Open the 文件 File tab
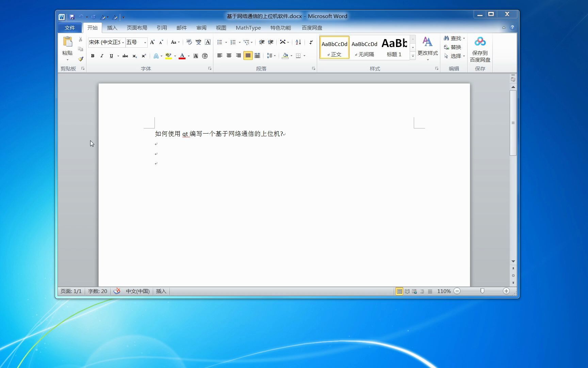This screenshot has height=368, width=588. tap(70, 28)
